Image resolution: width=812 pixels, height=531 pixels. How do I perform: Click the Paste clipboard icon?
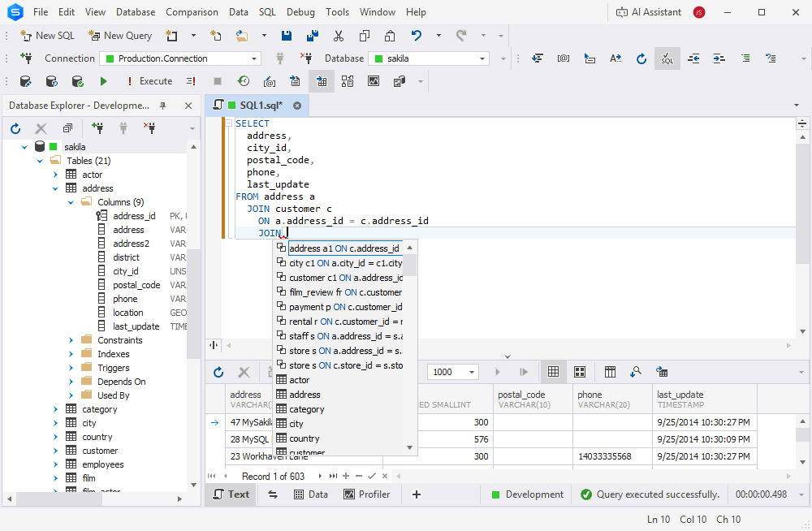tap(390, 35)
